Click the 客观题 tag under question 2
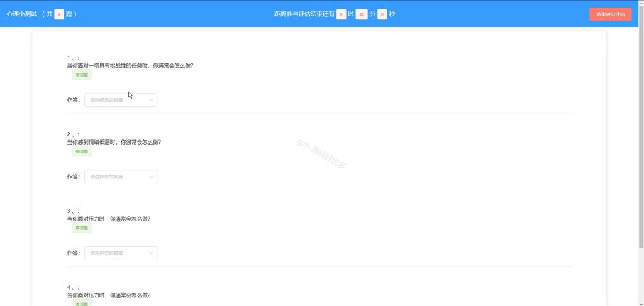The height and width of the screenshot is (306, 644). pyautogui.click(x=82, y=151)
